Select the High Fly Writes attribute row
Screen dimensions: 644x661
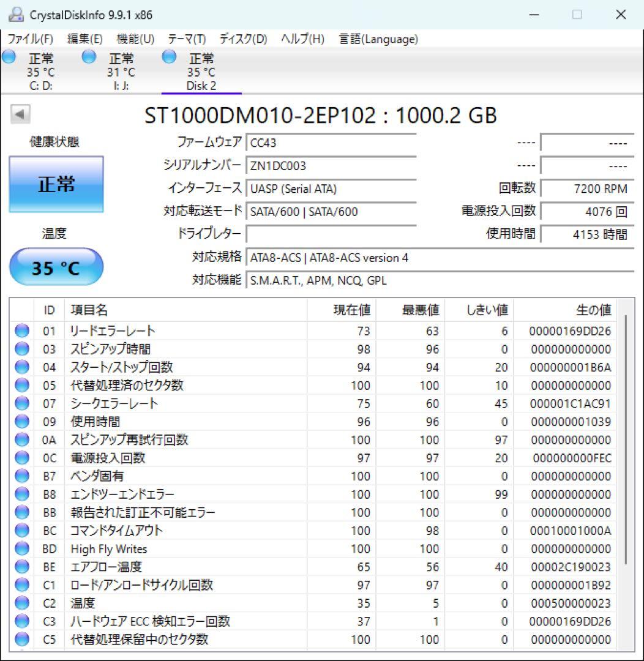point(313,549)
